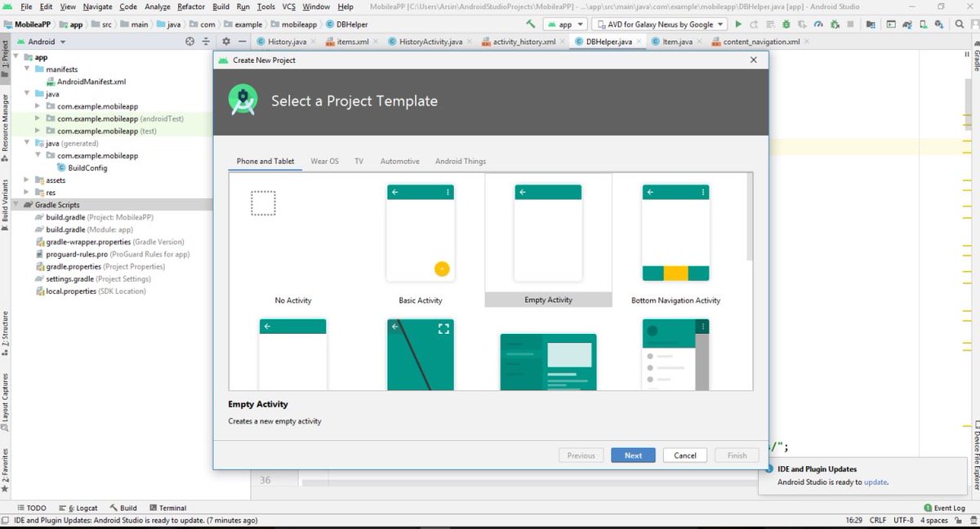The image size is (980, 529).
Task: Open SDK Manager download icon
Action: [938, 24]
